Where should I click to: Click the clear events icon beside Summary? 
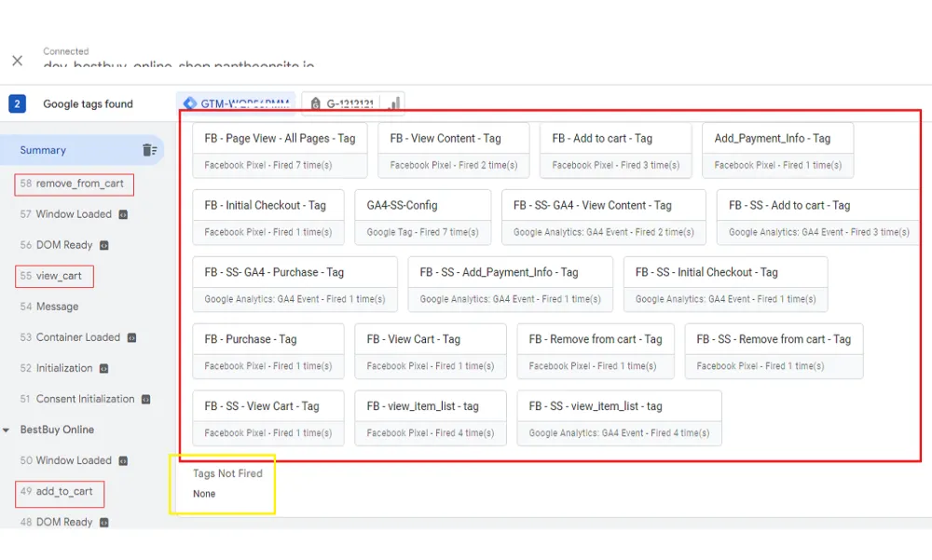(150, 150)
